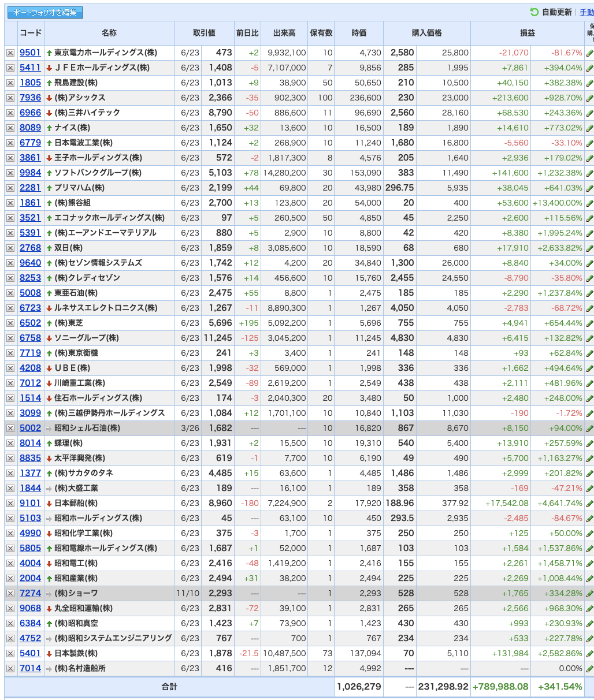Click X icon on 7014 名村造船所 row

pyautogui.click(x=10, y=668)
